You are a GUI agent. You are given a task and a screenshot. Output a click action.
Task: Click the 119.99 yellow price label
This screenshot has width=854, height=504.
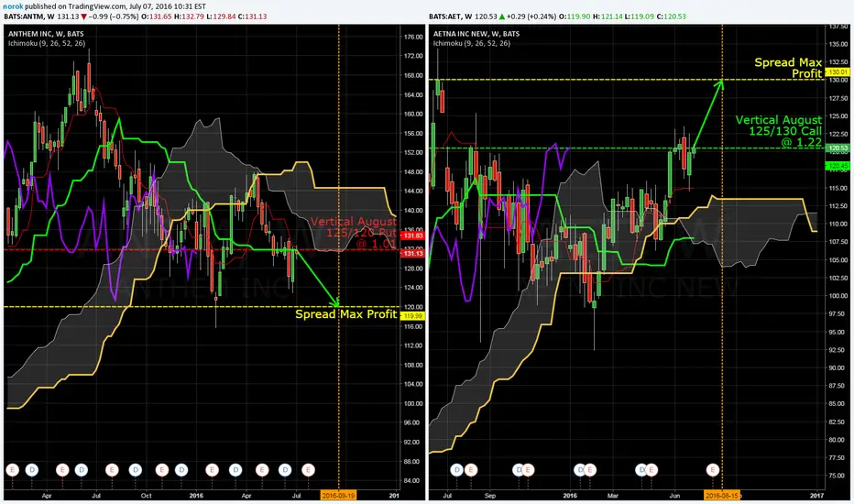coord(411,316)
